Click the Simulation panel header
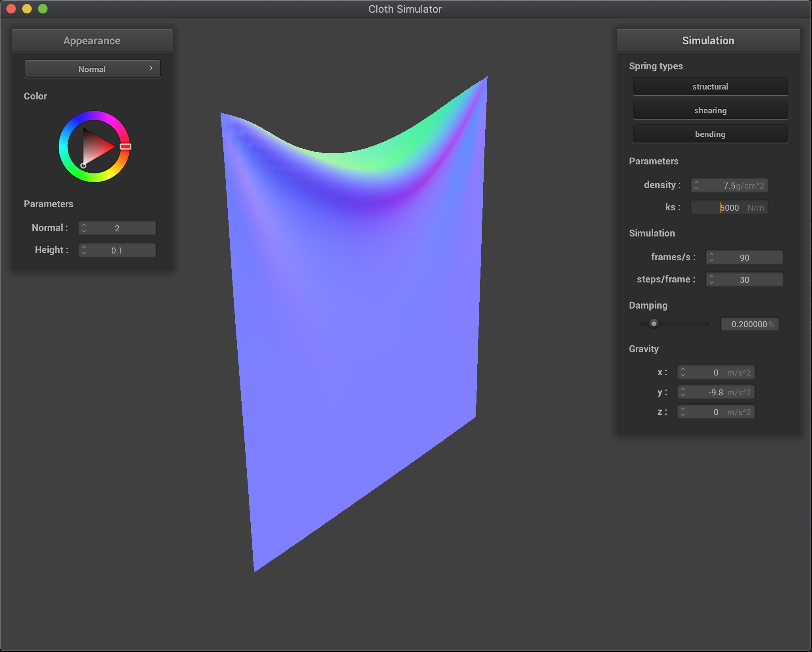This screenshot has width=812, height=652. (708, 40)
